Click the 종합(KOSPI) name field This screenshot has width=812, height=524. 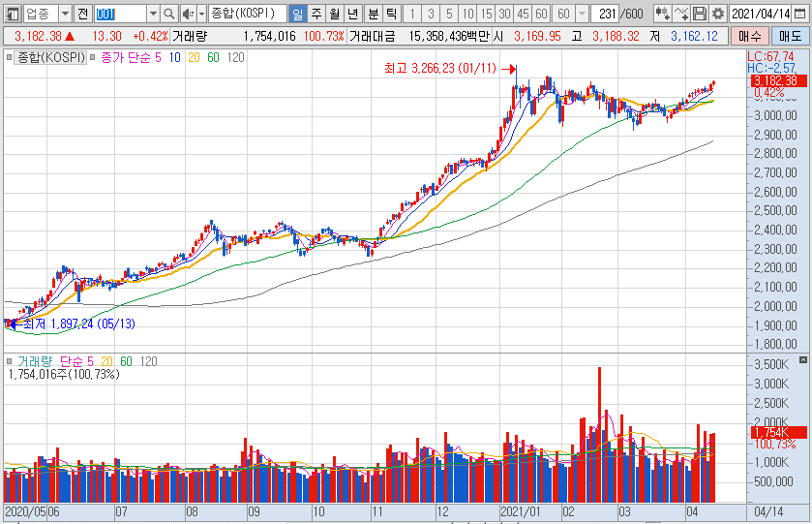point(248,14)
